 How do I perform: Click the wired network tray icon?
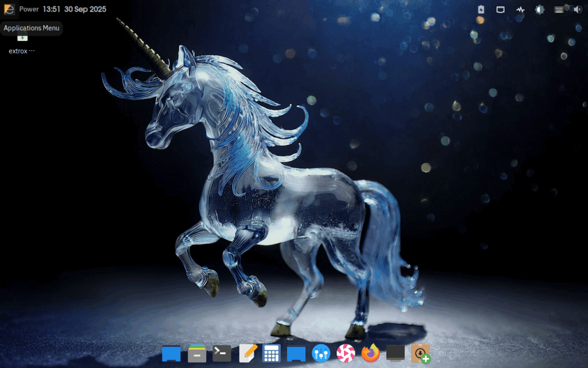click(x=501, y=10)
